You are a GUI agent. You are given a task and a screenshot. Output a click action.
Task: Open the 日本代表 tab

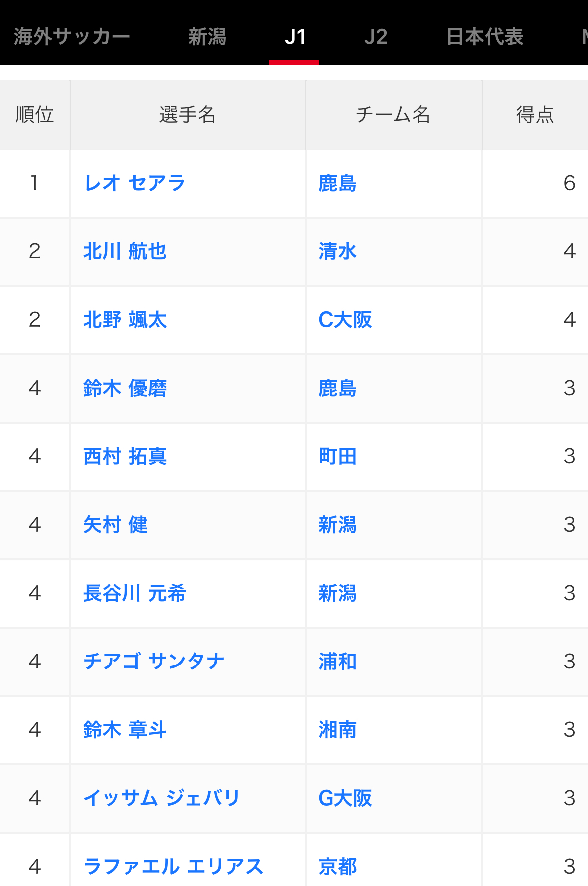point(485,37)
